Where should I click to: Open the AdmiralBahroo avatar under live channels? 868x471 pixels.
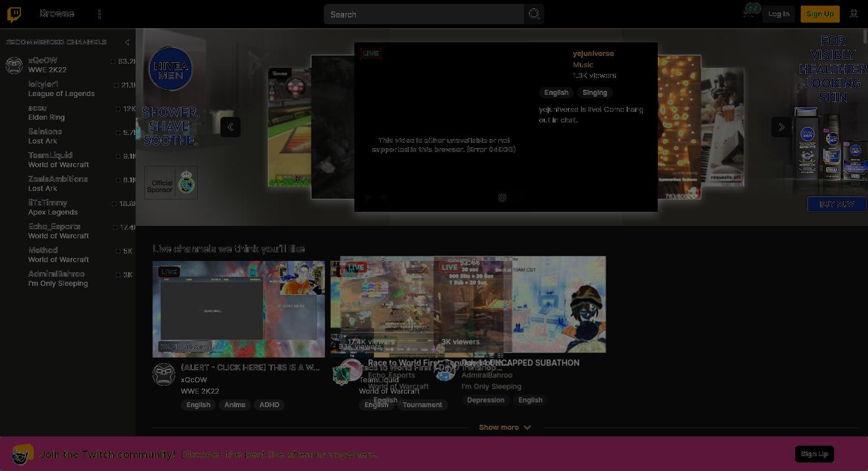click(x=445, y=370)
